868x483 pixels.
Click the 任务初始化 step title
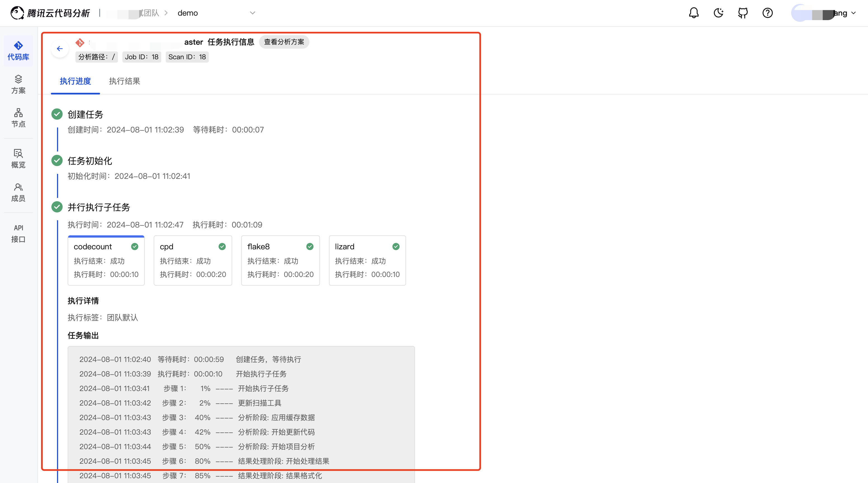tap(90, 161)
